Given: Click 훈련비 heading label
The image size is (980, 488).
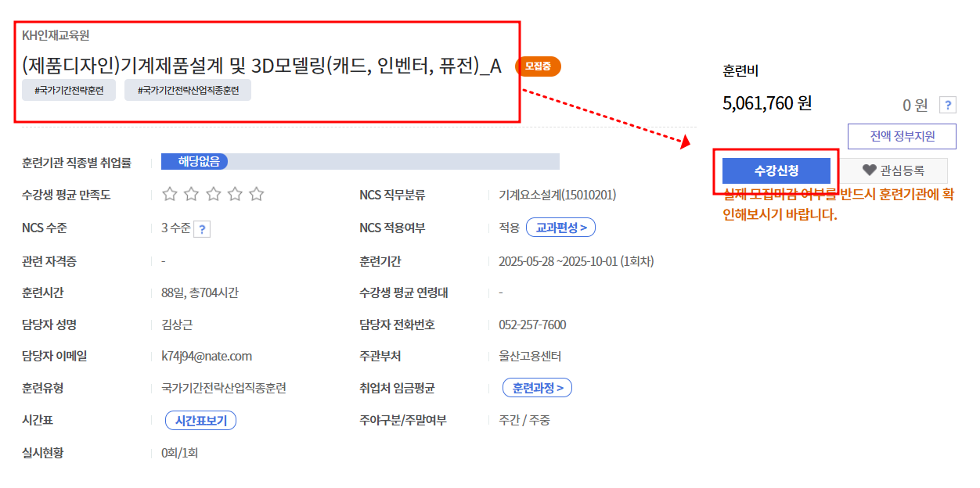Looking at the screenshot, I should [x=740, y=71].
